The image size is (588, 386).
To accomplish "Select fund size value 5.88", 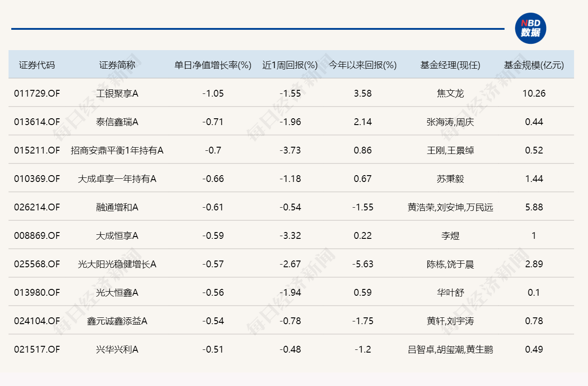I will (x=534, y=207).
